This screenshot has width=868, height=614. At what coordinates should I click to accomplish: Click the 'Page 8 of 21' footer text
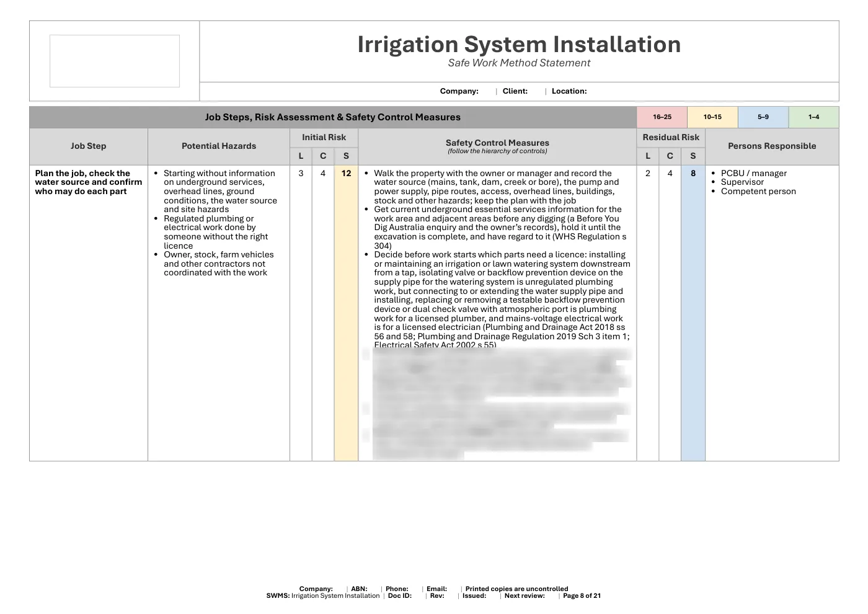click(582, 596)
